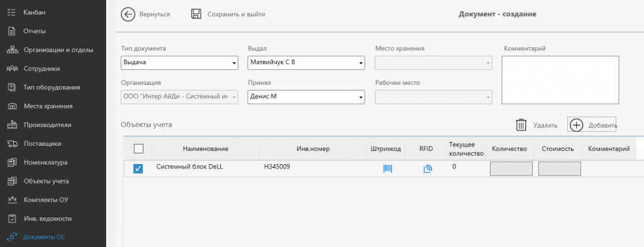Click the RFID icon in the H345009 row

point(428,168)
